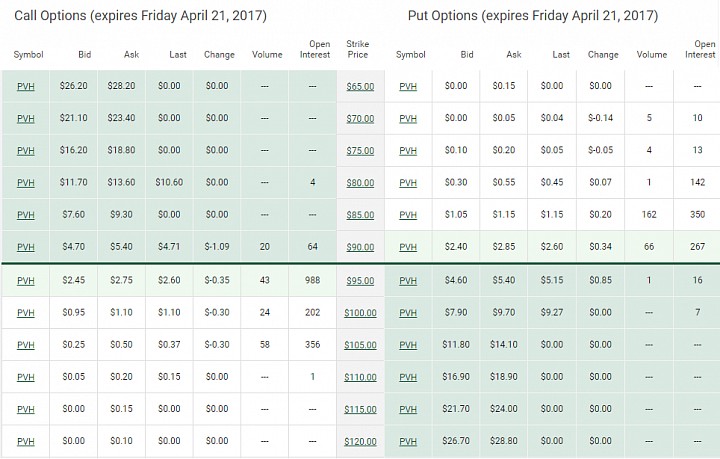Screen dimensions: 720x459
Task: Open the $115.00 strike price link
Action: click(x=360, y=409)
